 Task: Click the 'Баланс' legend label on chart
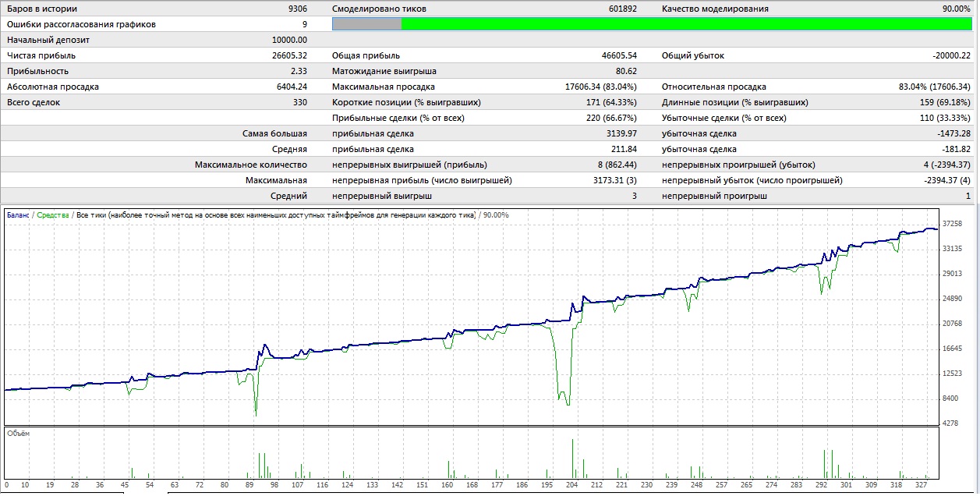tap(17, 214)
